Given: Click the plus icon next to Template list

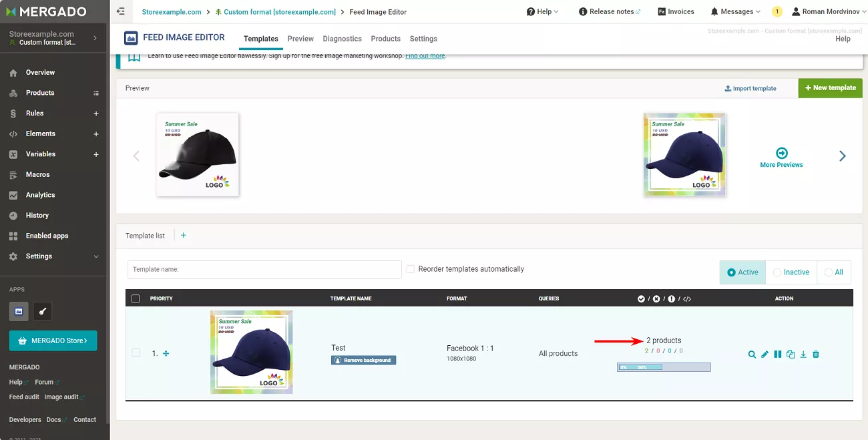Looking at the screenshot, I should click(184, 235).
